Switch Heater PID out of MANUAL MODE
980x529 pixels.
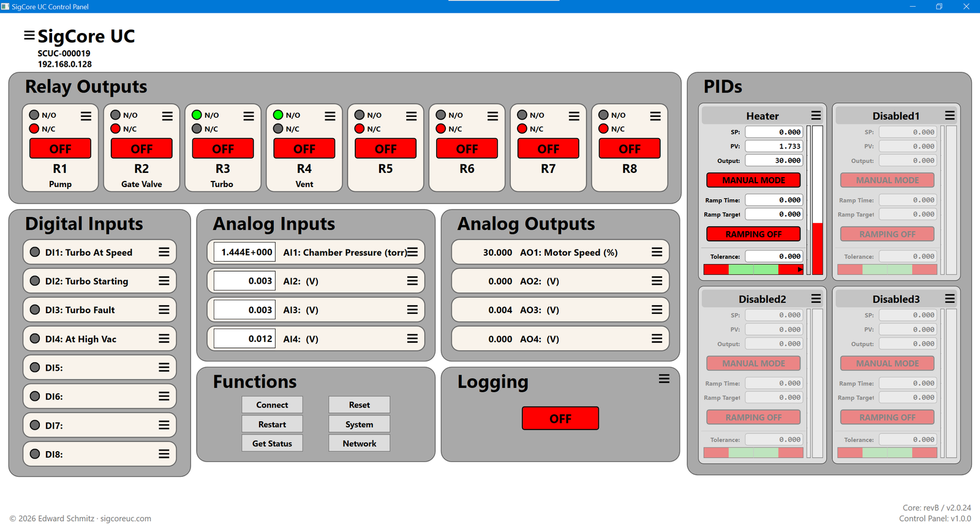(753, 180)
